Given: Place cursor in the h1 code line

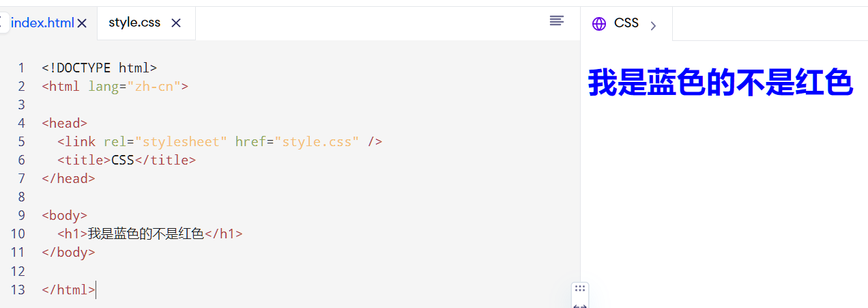Looking at the screenshot, I should tap(150, 234).
